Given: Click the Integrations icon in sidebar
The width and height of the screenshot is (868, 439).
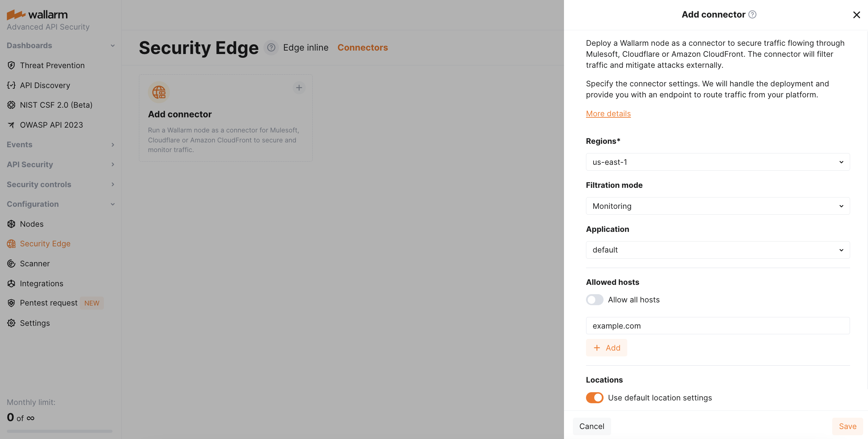Looking at the screenshot, I should (x=11, y=283).
